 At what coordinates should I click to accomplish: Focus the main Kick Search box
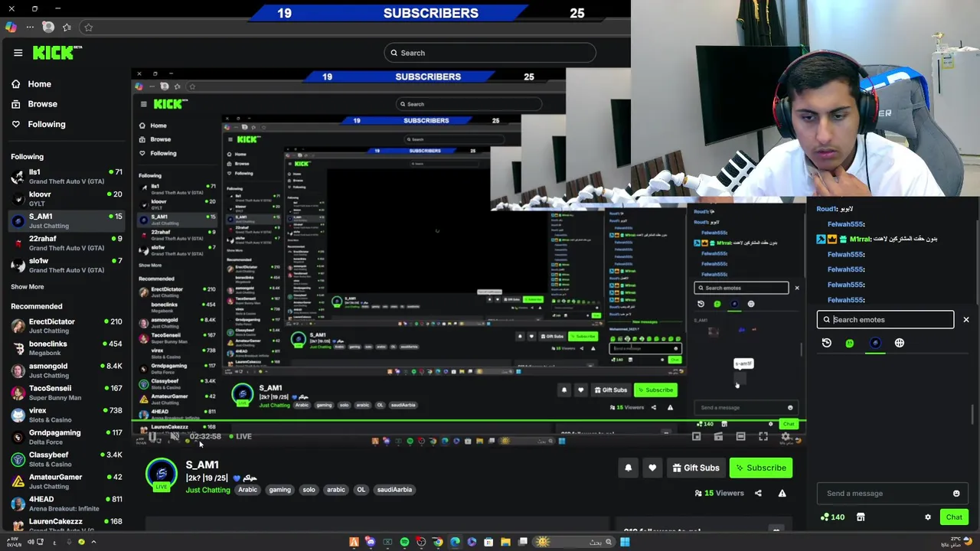click(490, 53)
